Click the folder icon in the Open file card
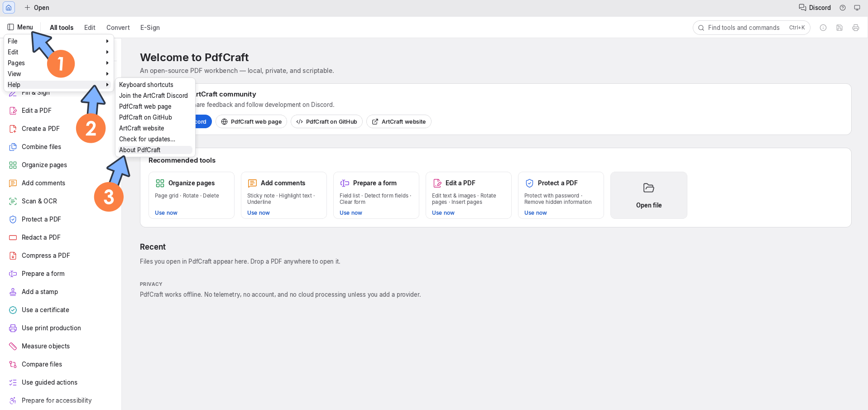868x410 pixels. (x=649, y=188)
